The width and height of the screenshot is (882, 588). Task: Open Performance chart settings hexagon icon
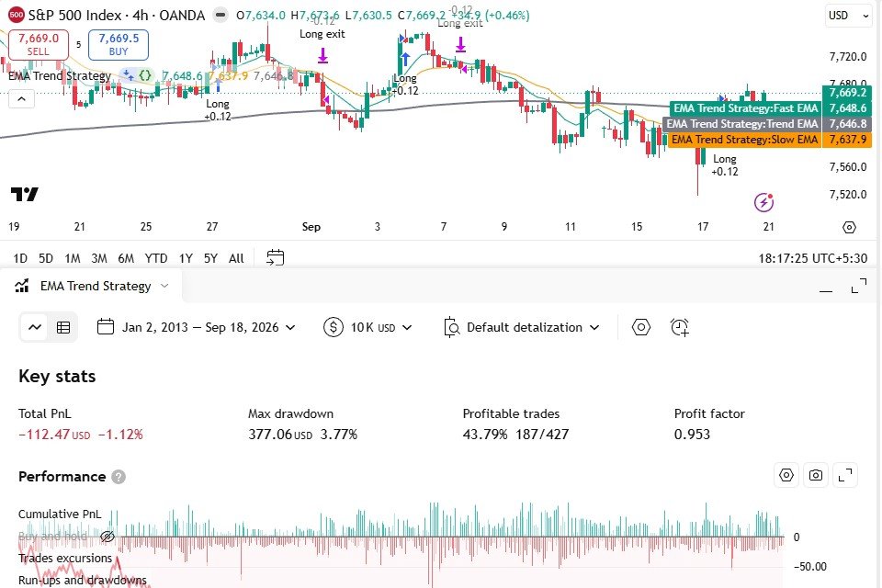coord(786,476)
